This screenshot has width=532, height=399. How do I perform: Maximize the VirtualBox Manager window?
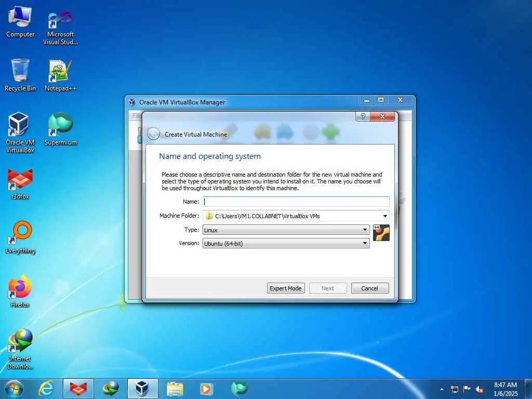pos(381,100)
